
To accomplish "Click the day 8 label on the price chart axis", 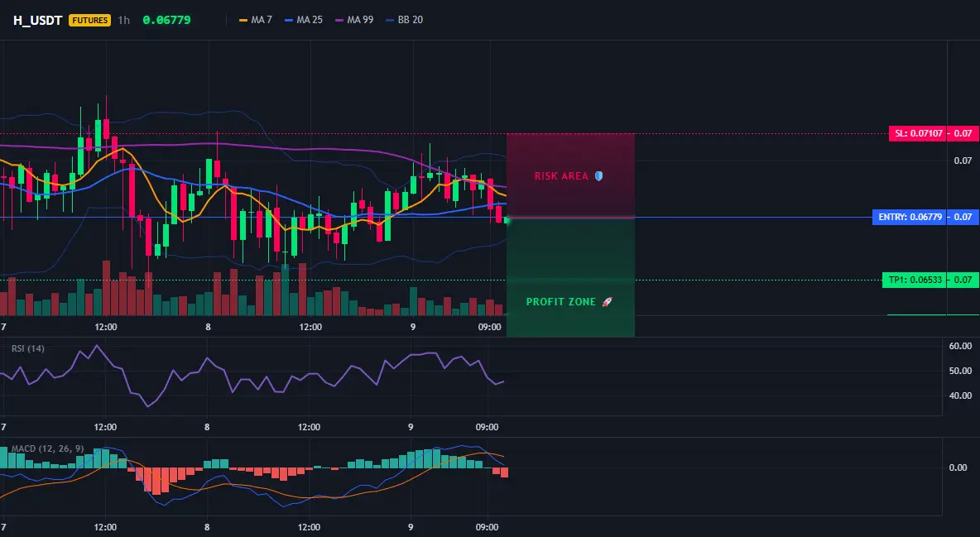I will click(x=208, y=327).
